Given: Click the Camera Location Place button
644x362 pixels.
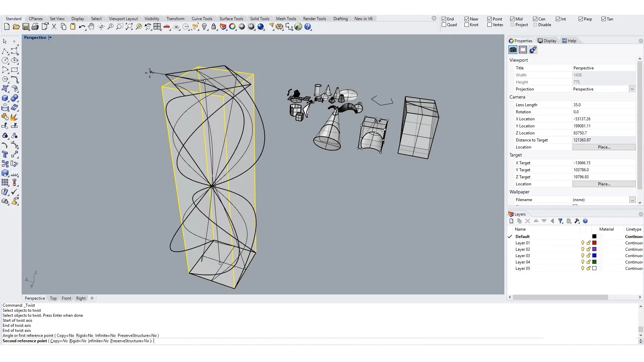Looking at the screenshot, I should point(604,147).
